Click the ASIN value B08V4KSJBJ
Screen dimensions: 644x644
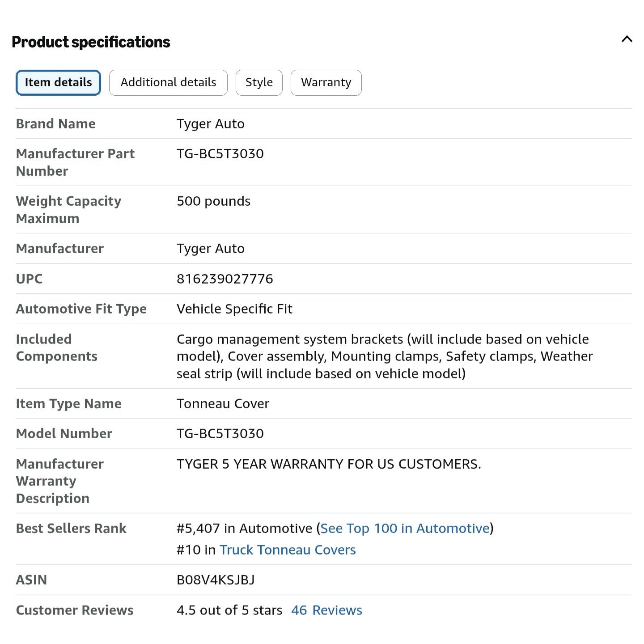coord(216,580)
